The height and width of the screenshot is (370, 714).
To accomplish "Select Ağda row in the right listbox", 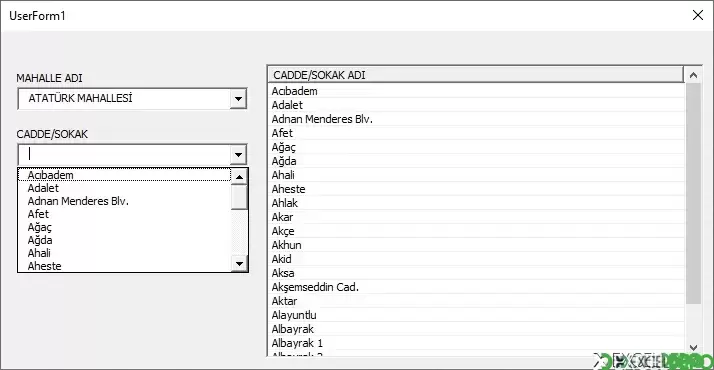I will coord(477,161).
